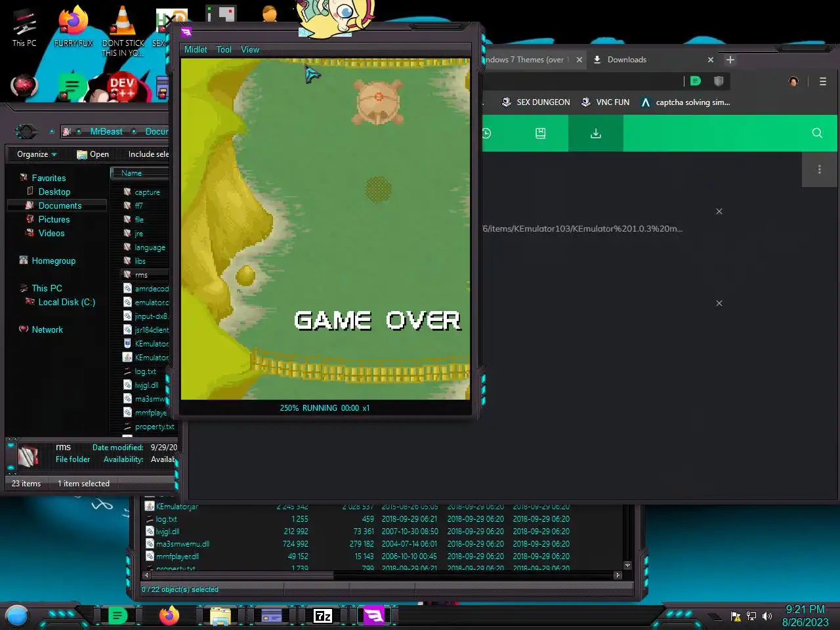Viewport: 840px width, 630px height.
Task: Select Videos in Explorer navigation pane
Action: pyautogui.click(x=51, y=233)
